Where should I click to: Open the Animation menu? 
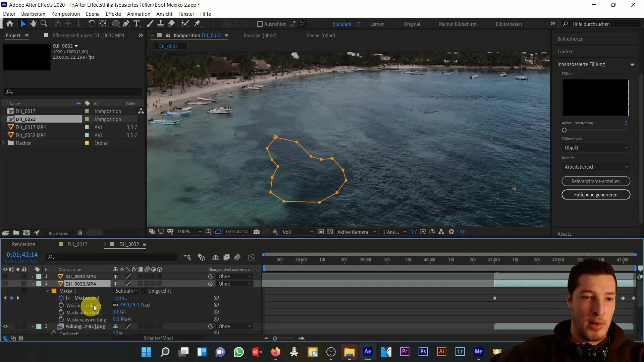click(x=139, y=14)
